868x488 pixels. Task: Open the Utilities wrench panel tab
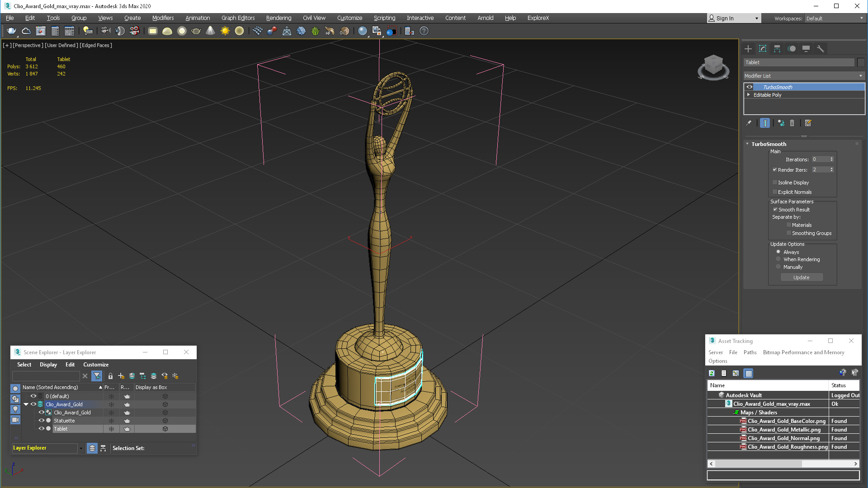pos(821,49)
